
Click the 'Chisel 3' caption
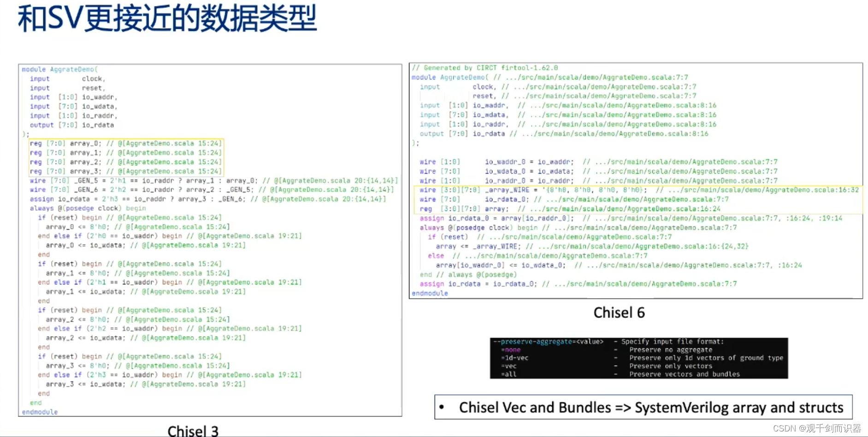click(x=193, y=431)
